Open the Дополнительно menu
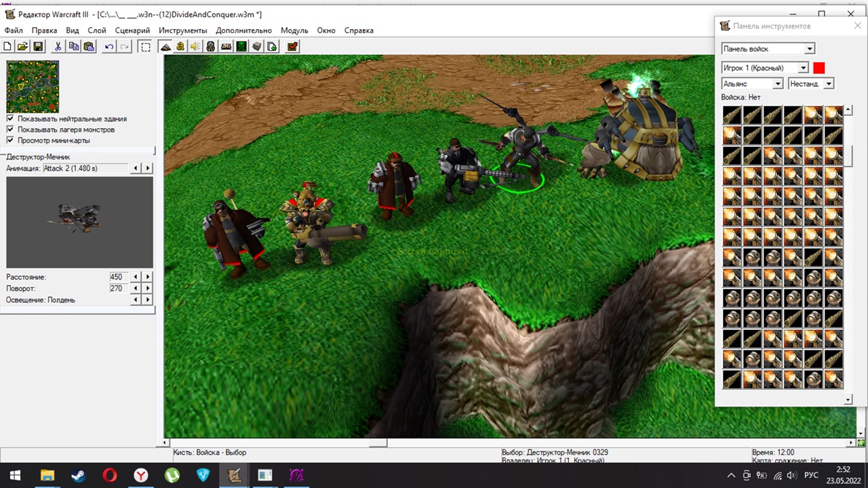This screenshot has width=868, height=488. click(243, 30)
